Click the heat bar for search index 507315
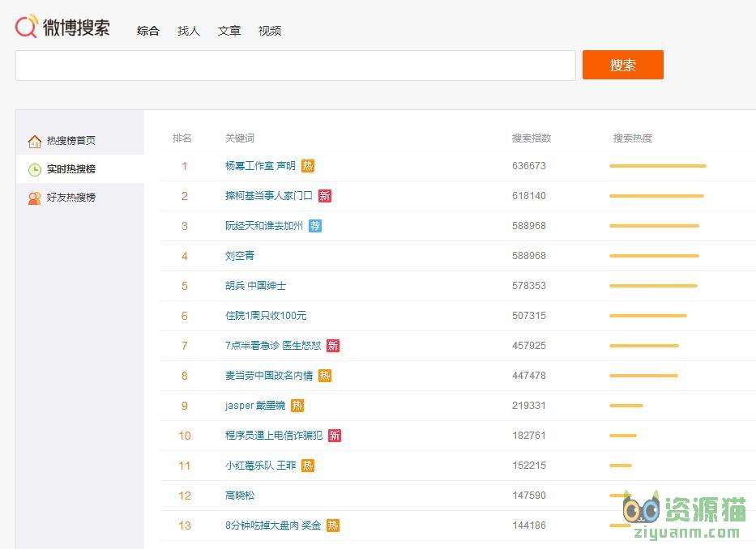 648,316
